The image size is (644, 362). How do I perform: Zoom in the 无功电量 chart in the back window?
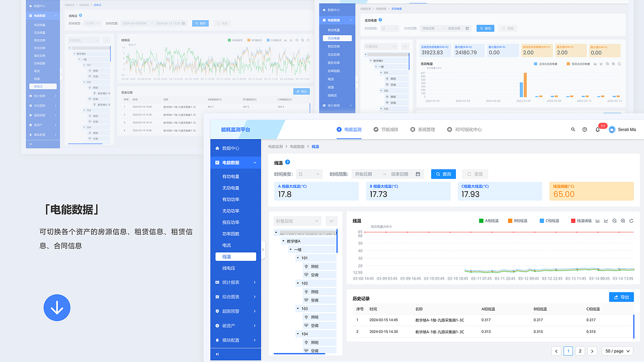613,64
